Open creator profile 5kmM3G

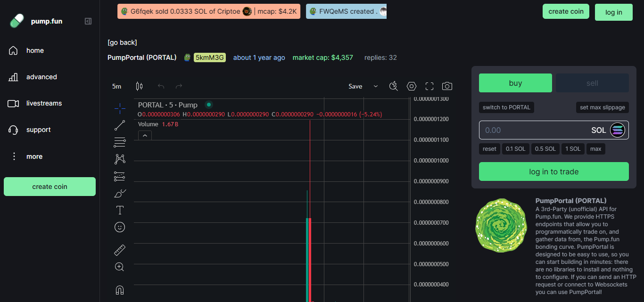pyautogui.click(x=210, y=57)
